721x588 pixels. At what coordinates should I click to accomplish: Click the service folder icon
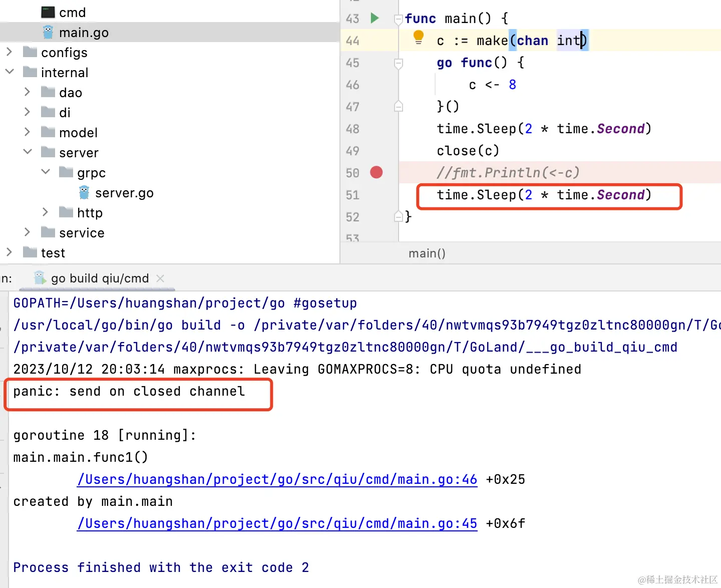(48, 232)
